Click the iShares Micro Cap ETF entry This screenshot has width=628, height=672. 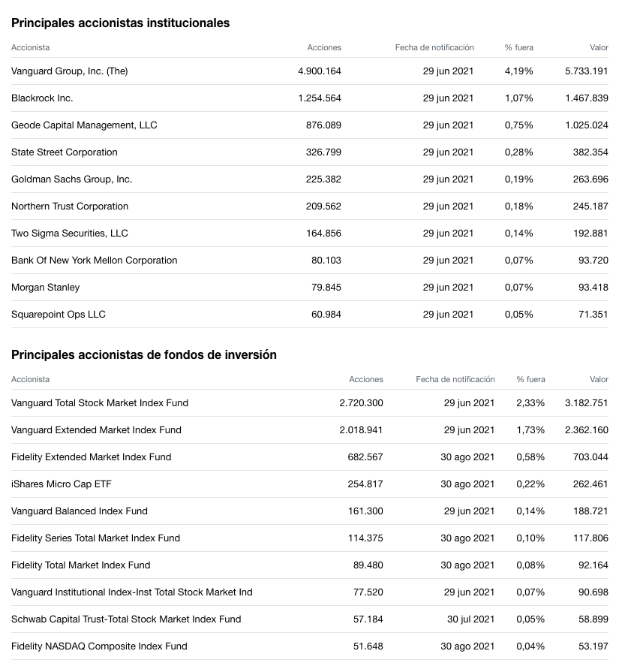tap(62, 484)
